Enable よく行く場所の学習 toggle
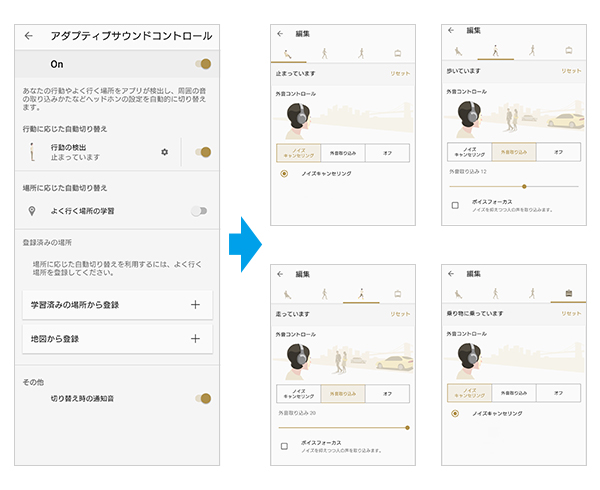Screen dimensions: 600x490 tap(202, 211)
